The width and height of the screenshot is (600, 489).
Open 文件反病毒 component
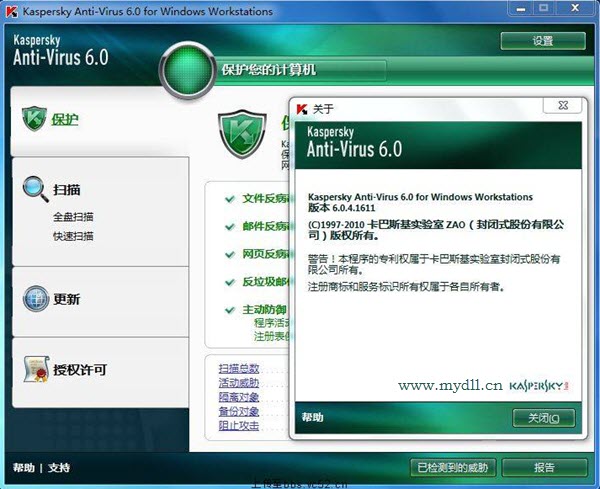(266, 199)
